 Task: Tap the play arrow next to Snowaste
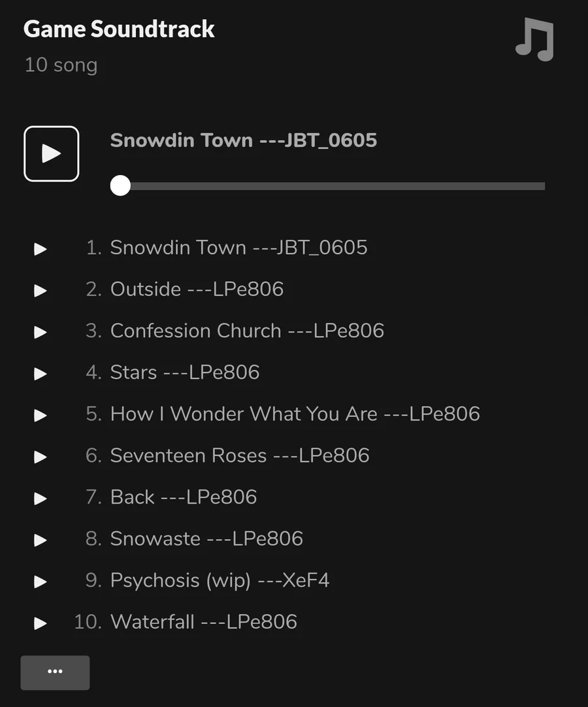click(x=41, y=540)
